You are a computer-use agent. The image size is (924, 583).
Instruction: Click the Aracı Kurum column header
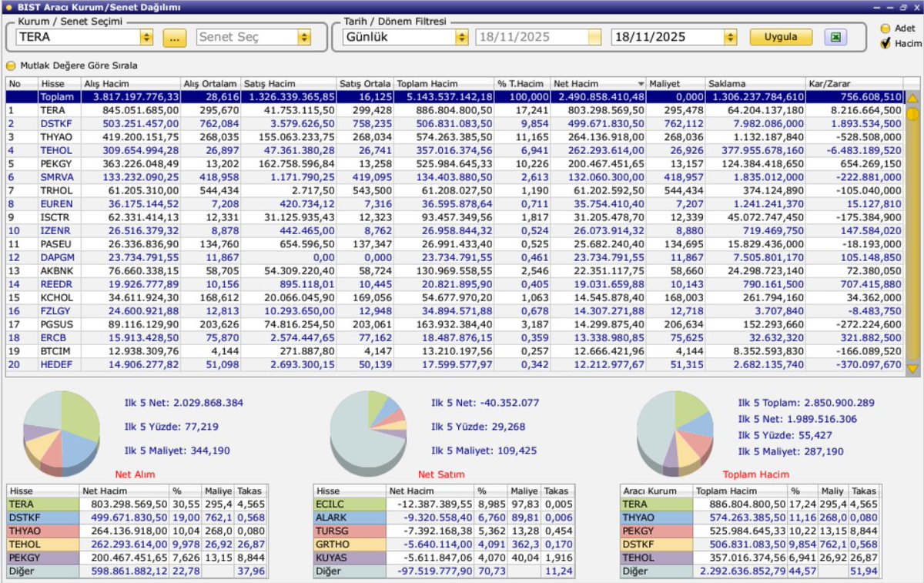pos(657,491)
